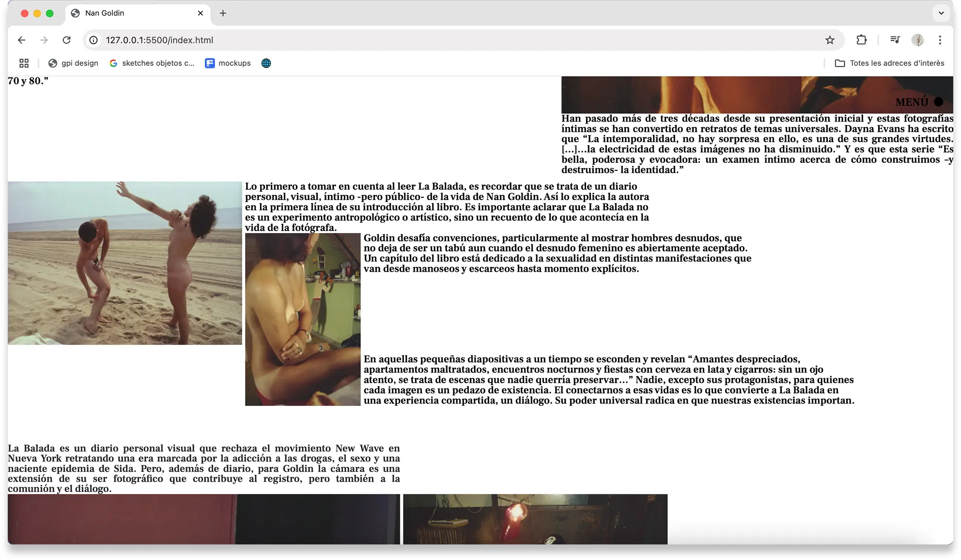The image size is (961, 560).
Task: Click the photo with red lamp
Action: [x=535, y=519]
